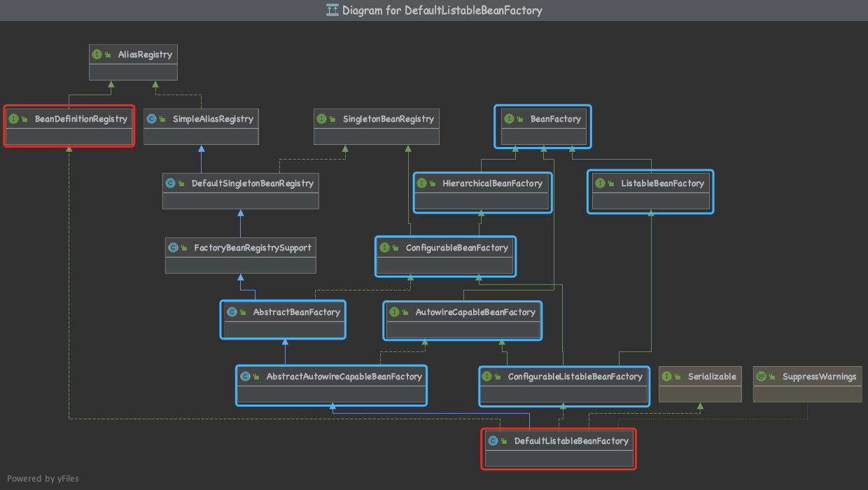
Task: Select the DefaultListableBeanFactory title label
Action: tap(570, 441)
